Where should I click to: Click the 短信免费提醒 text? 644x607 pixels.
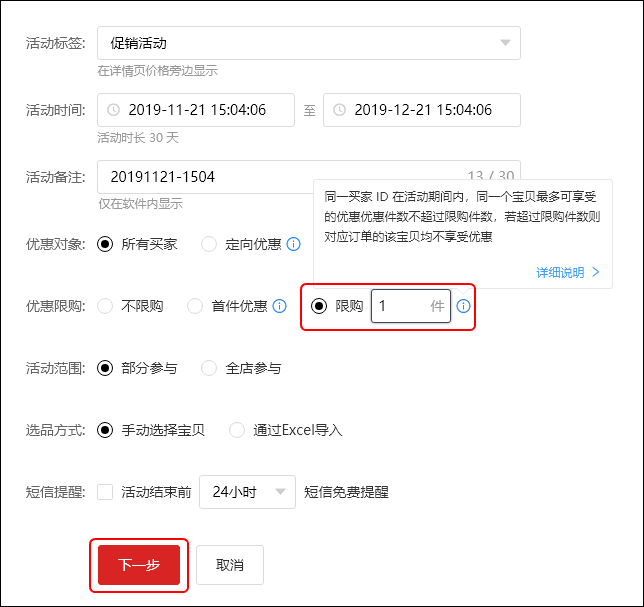click(346, 492)
